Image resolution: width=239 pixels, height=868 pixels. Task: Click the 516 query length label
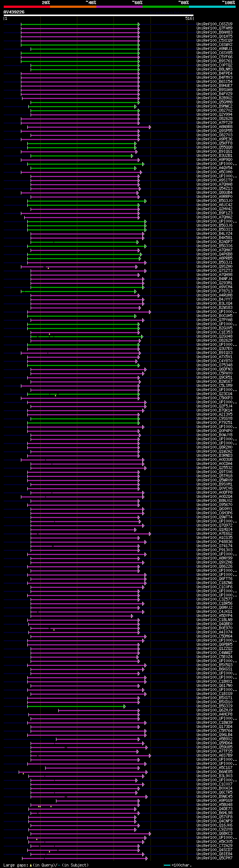pos(189,18)
